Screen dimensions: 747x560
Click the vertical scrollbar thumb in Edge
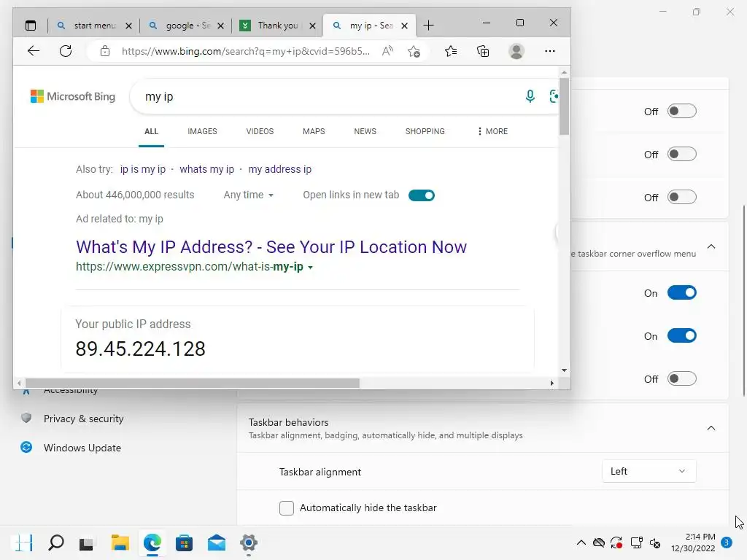[x=564, y=106]
